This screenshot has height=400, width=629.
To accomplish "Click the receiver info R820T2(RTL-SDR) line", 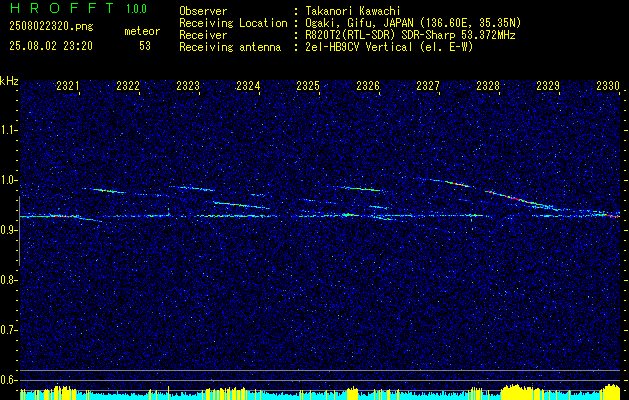I will (410, 35).
